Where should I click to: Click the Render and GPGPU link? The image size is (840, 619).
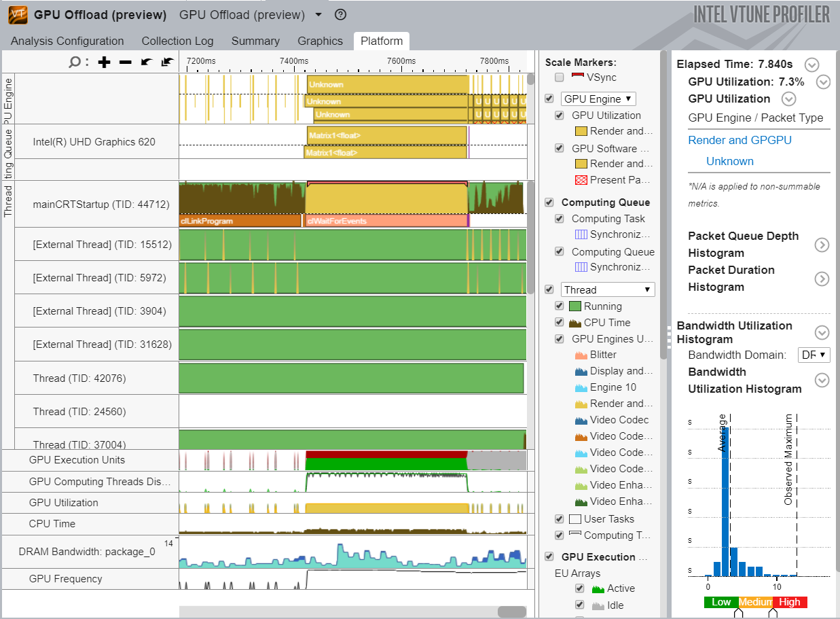739,140
